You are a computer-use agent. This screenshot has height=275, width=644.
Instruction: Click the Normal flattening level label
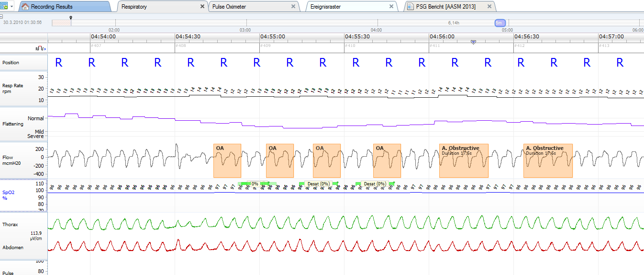(35, 118)
